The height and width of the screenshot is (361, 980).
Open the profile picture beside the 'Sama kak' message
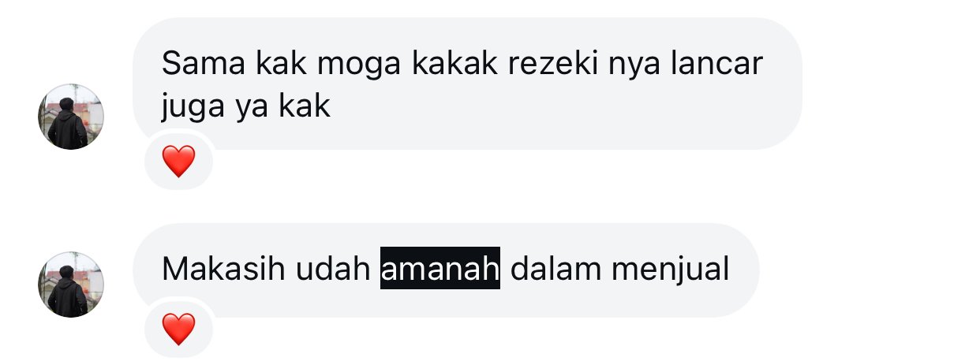[71, 117]
